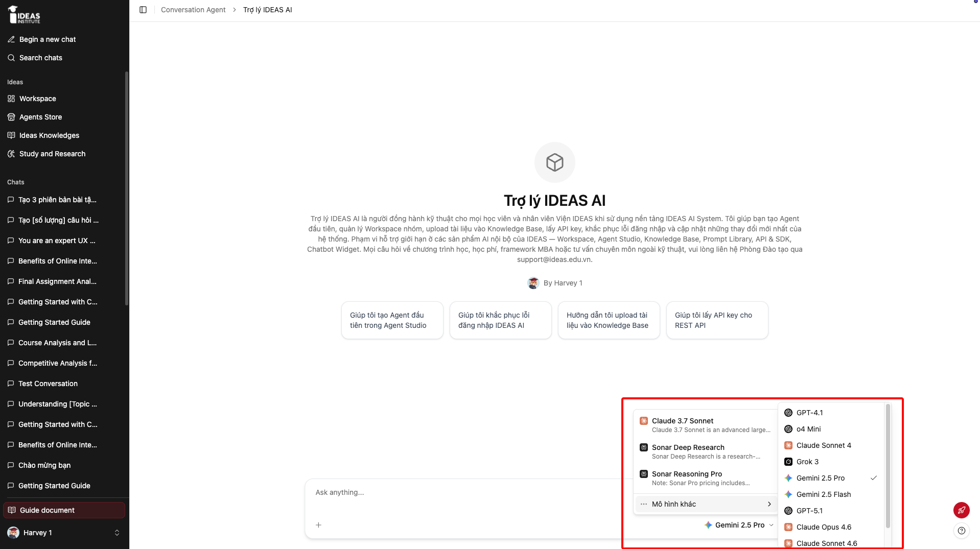Viewport: 980px width, 549px height.
Task: Click the Claude 3.7 Sonnet model icon
Action: [x=644, y=421]
